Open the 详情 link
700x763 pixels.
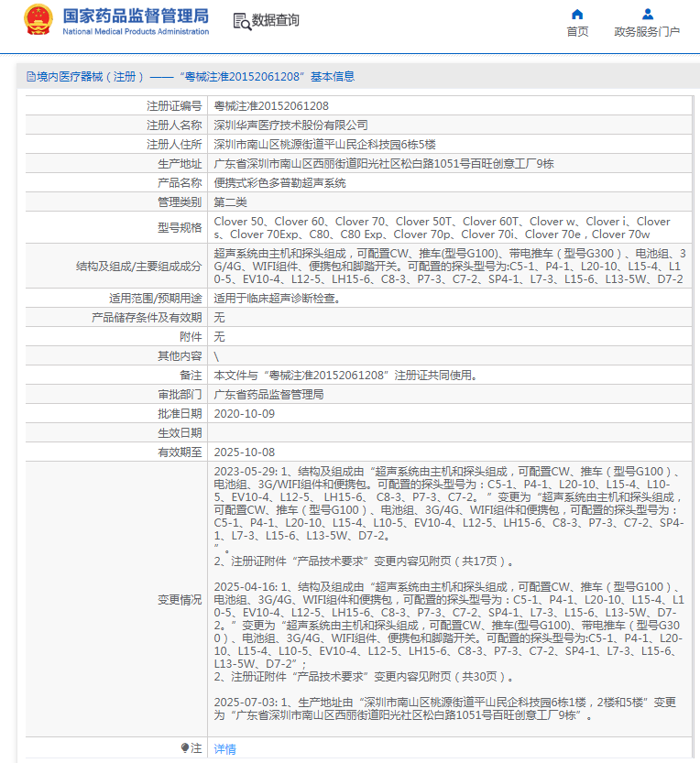tap(224, 749)
